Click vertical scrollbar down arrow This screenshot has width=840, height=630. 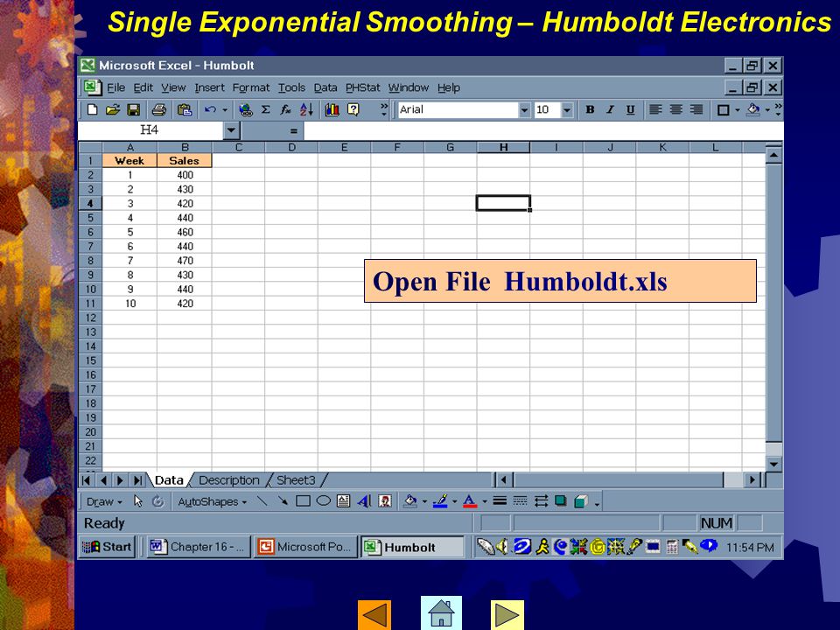pyautogui.click(x=773, y=464)
